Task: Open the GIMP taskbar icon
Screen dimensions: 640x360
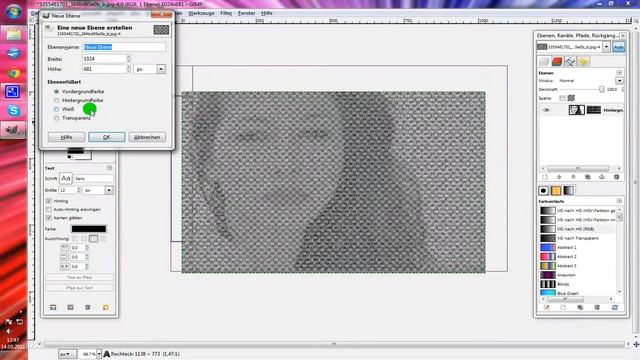Action: coord(13,130)
